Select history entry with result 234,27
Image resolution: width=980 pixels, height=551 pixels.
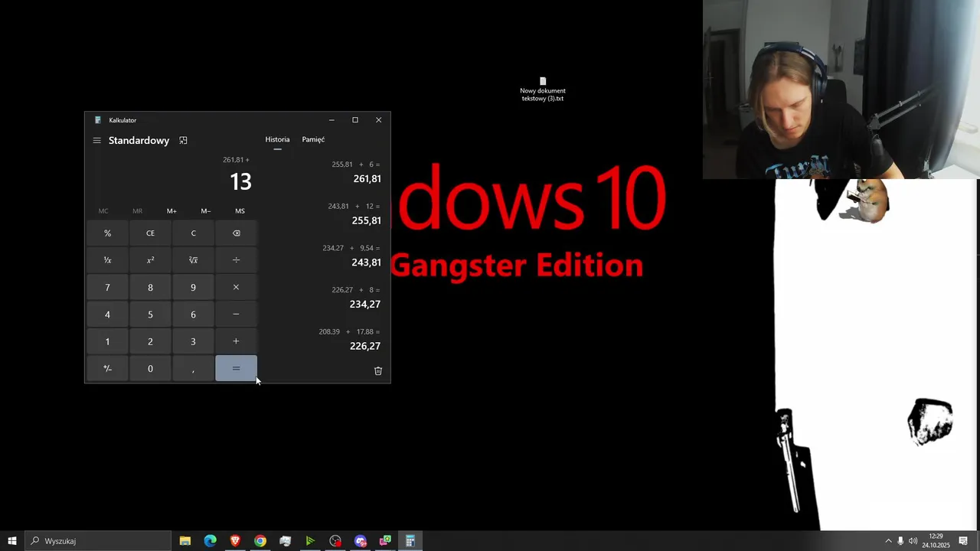pyautogui.click(x=325, y=298)
